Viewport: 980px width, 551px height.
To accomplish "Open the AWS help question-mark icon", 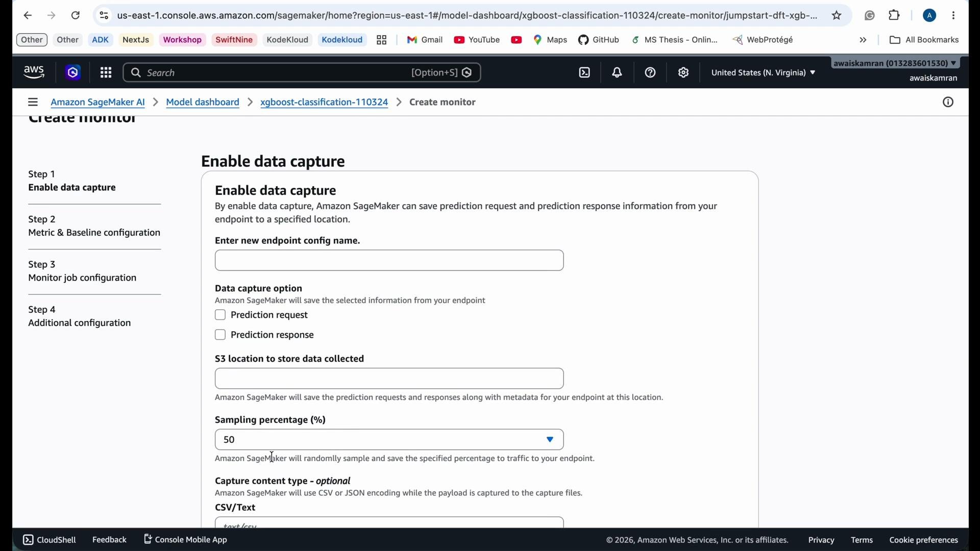I will click(x=650, y=73).
